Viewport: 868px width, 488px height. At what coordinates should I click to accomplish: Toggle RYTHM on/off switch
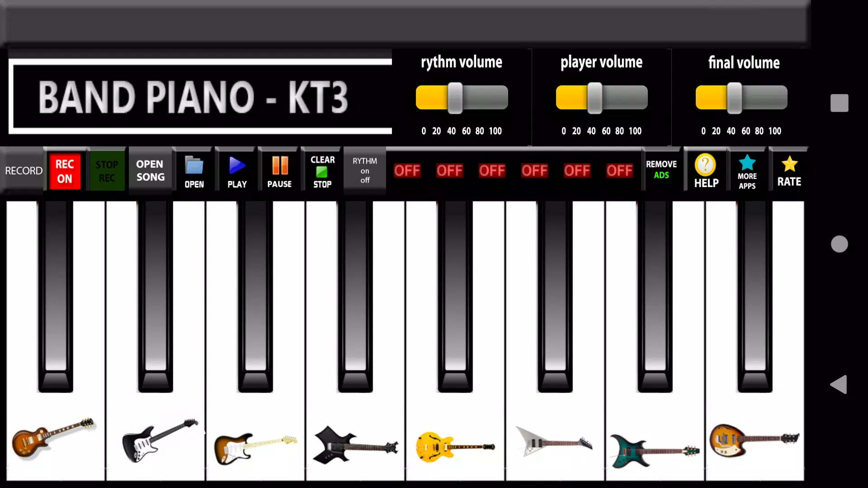pyautogui.click(x=364, y=171)
